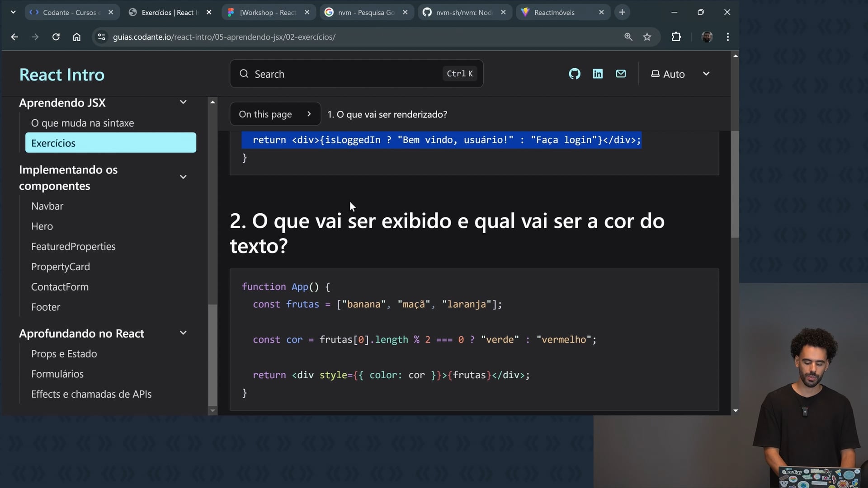Open Chrome three-dot menu
The height and width of the screenshot is (488, 868).
(727, 37)
